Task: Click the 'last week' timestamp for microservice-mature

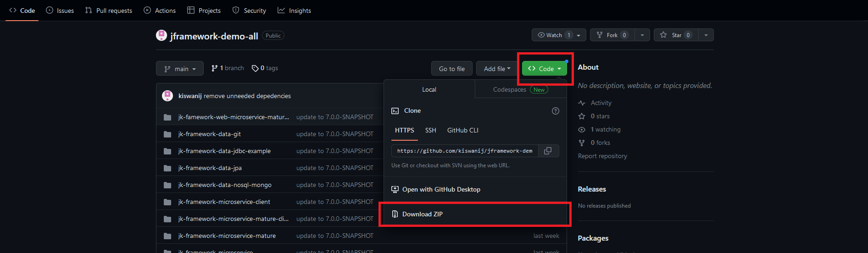Action: tap(546, 236)
